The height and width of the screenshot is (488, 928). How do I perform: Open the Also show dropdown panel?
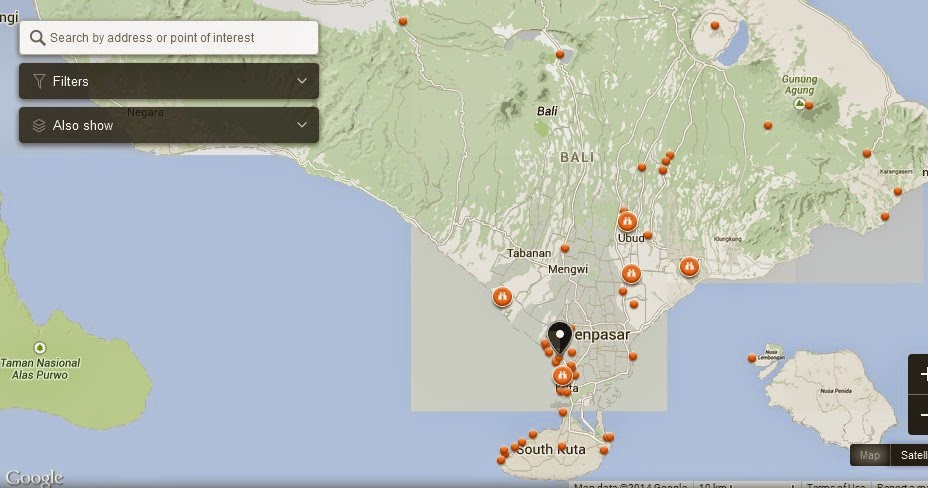(x=169, y=125)
